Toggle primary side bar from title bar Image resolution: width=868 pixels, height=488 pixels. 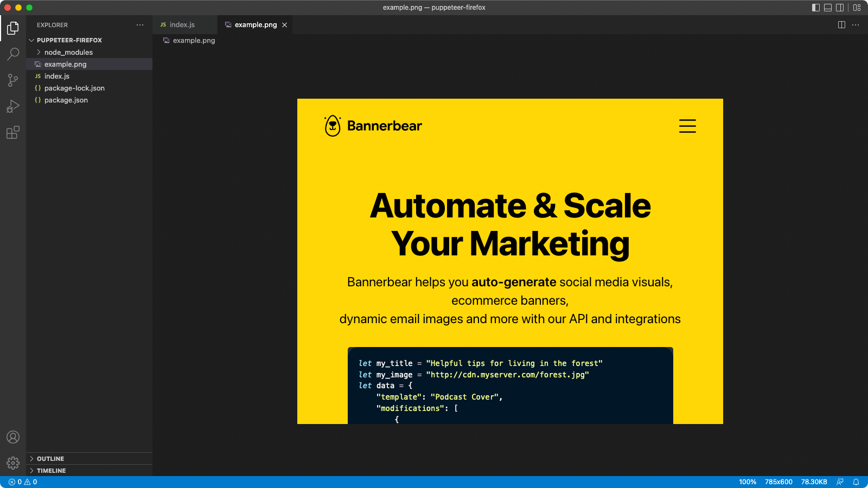pos(816,8)
